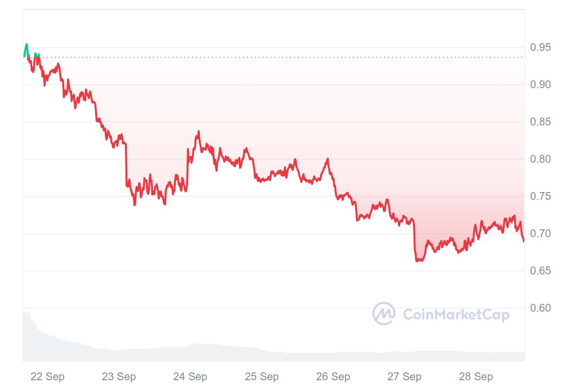Select the 27 Sep date label
This screenshot has height=392, width=588.
click(404, 376)
